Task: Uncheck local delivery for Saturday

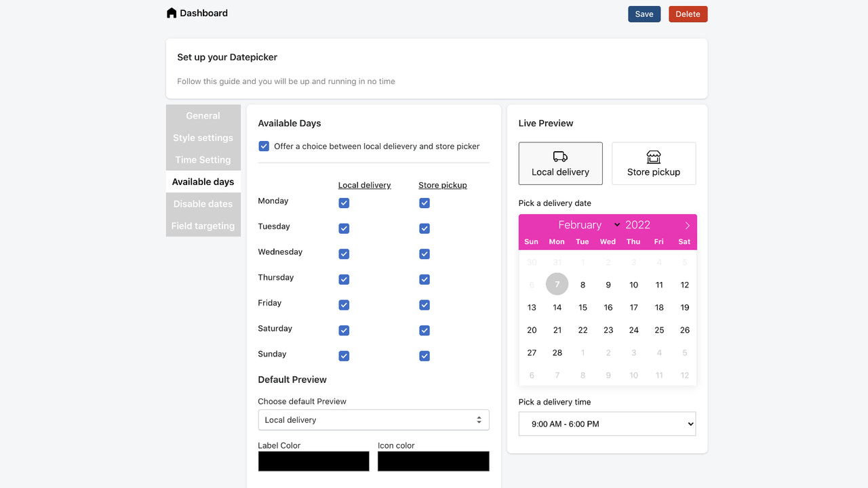Action: coord(344,330)
